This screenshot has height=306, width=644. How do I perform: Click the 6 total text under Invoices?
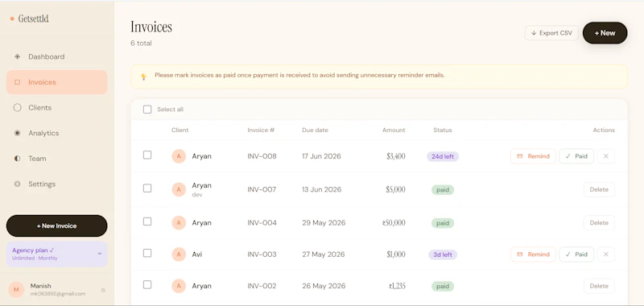[141, 43]
